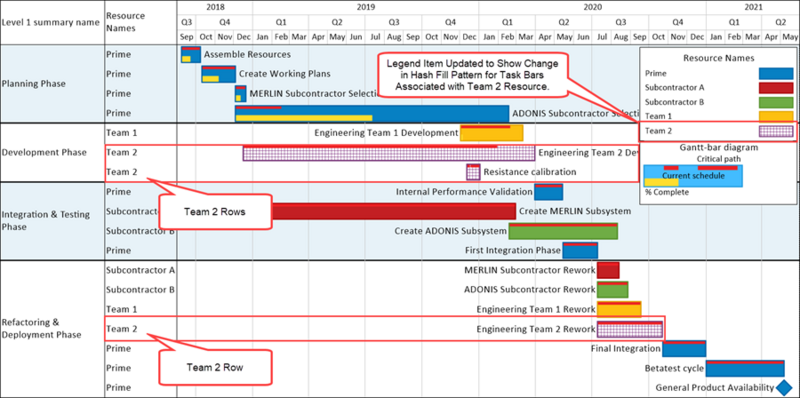Click the Gantt-bar diagram legend heading
This screenshot has height=398, width=800.
pos(718,147)
